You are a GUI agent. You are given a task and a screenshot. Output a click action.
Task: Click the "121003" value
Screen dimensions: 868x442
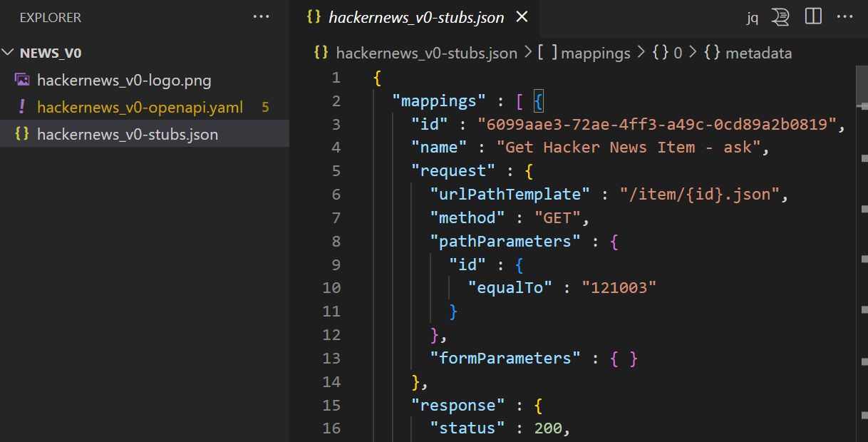[x=619, y=288]
